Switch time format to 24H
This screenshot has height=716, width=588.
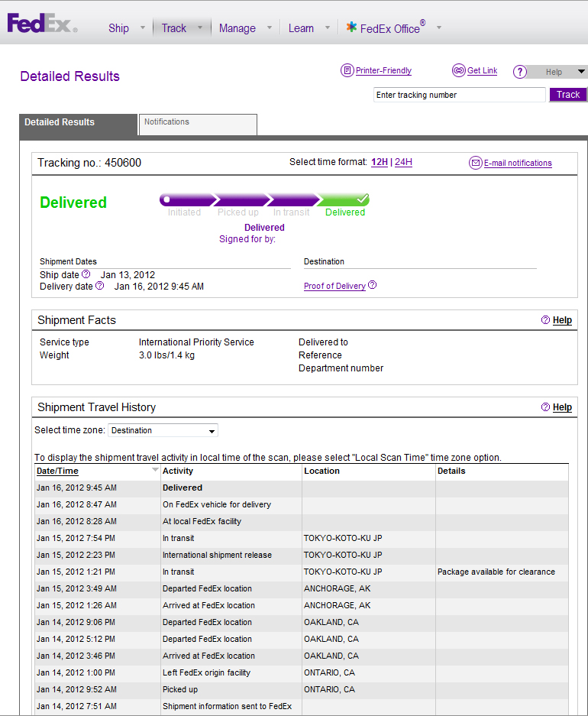pos(403,162)
